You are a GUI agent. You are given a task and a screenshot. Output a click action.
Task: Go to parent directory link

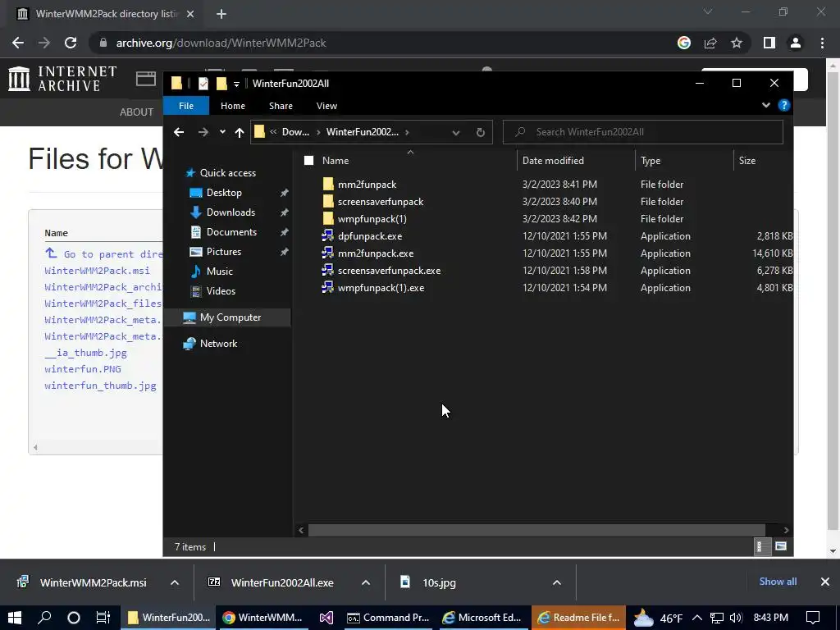(x=112, y=254)
